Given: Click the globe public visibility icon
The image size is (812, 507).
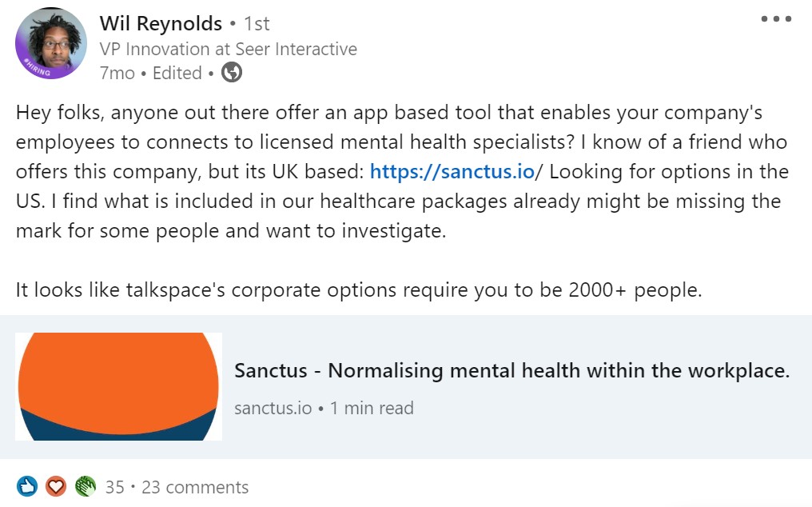Looking at the screenshot, I should (232, 73).
